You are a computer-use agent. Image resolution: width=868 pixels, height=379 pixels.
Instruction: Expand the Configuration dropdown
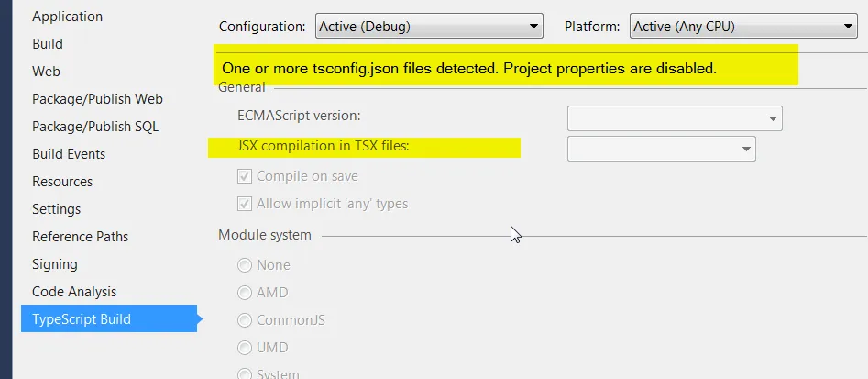(x=429, y=27)
